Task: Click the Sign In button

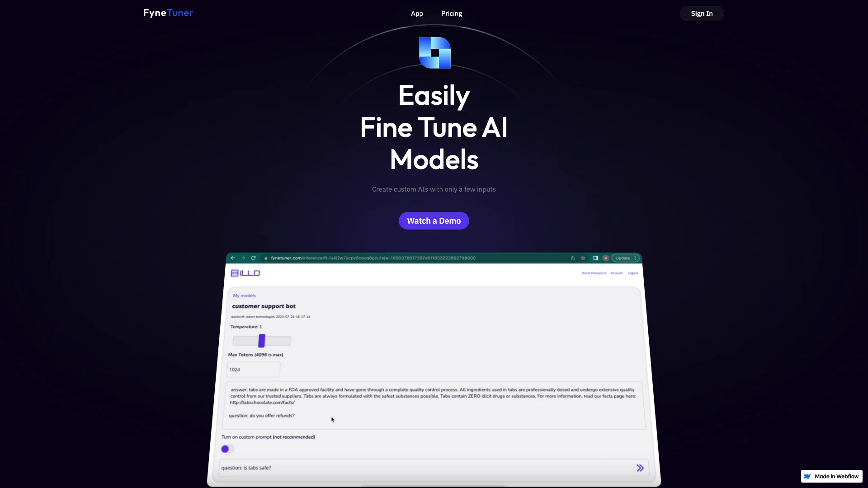Action: point(702,14)
